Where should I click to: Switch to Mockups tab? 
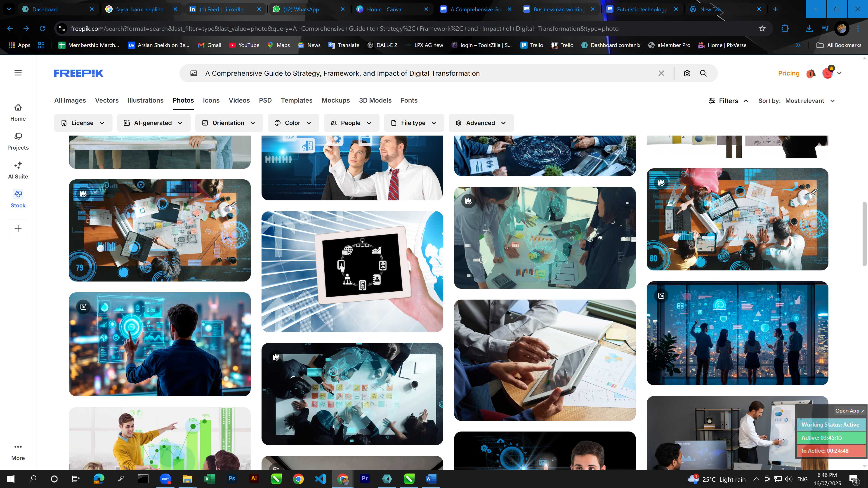tap(336, 100)
